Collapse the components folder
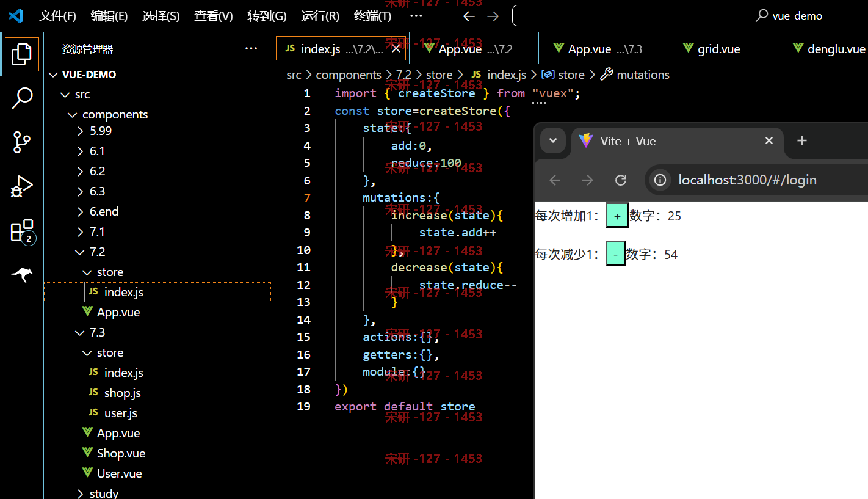 tap(157, 115)
